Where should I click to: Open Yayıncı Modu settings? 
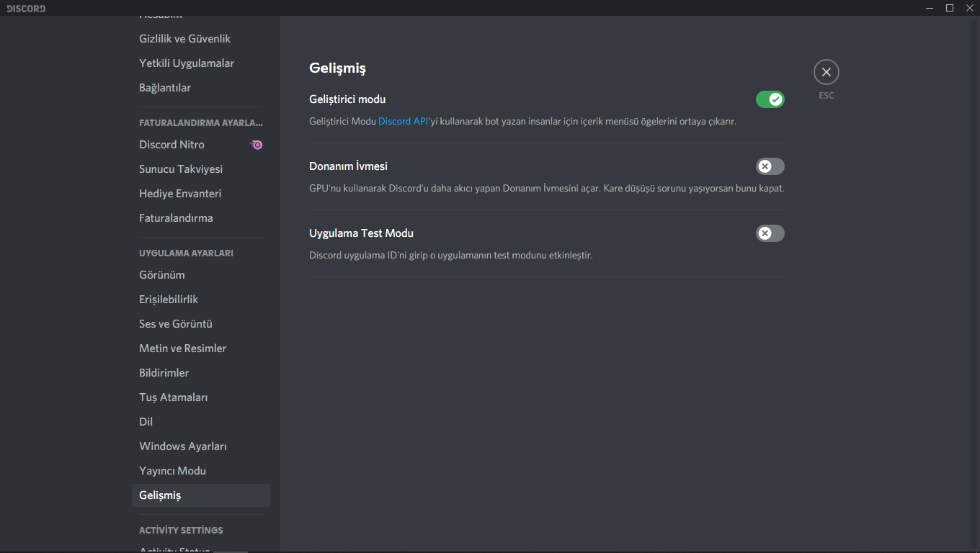173,471
